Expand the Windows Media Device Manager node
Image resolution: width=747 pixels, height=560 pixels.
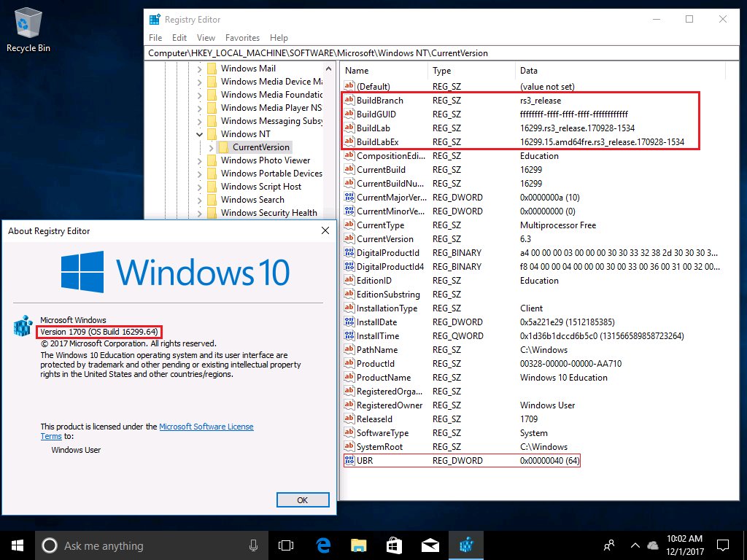click(199, 82)
